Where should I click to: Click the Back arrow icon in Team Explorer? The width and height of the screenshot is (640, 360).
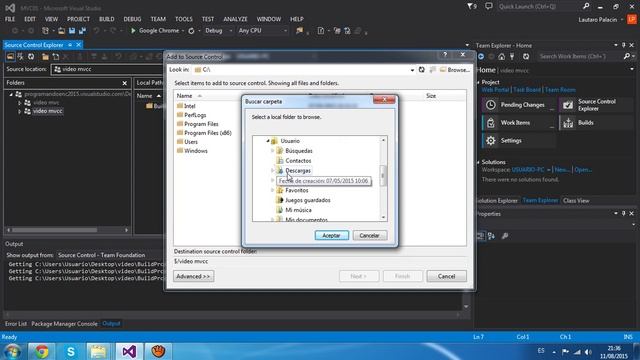(x=481, y=56)
